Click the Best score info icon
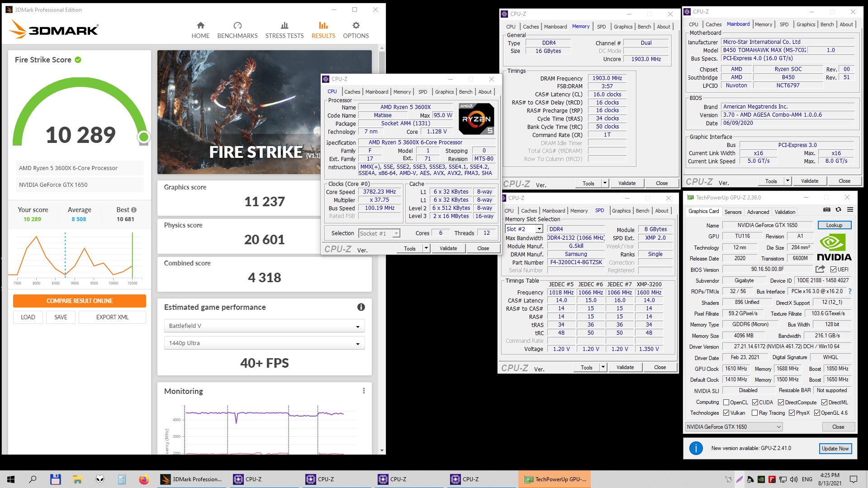The width and height of the screenshot is (868, 488). pos(134,210)
